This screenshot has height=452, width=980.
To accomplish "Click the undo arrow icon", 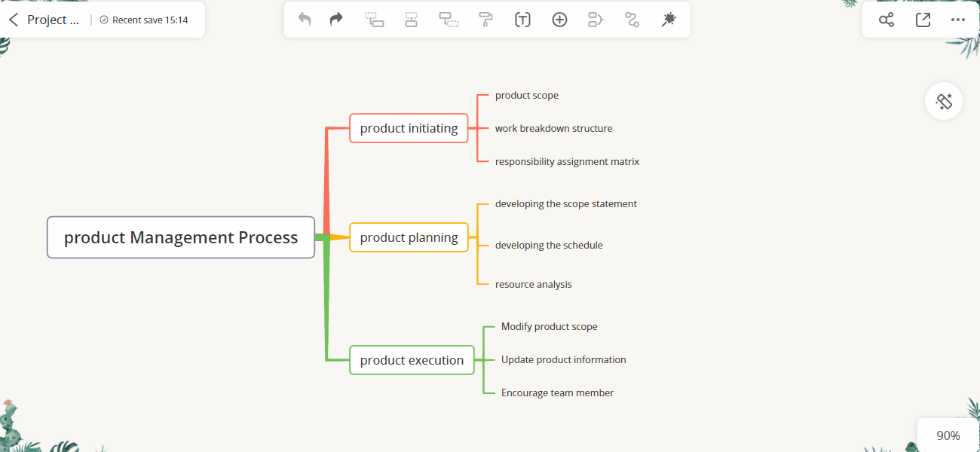I will (305, 20).
